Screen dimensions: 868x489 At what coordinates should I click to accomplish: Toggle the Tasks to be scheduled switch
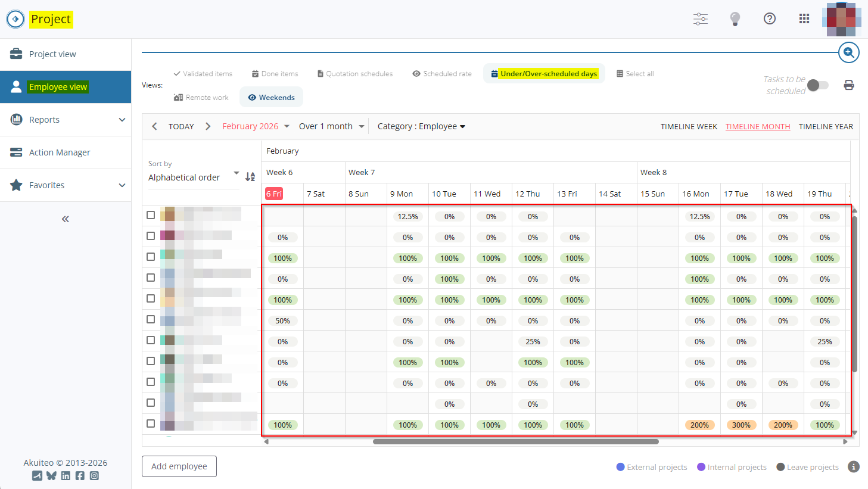[818, 85]
